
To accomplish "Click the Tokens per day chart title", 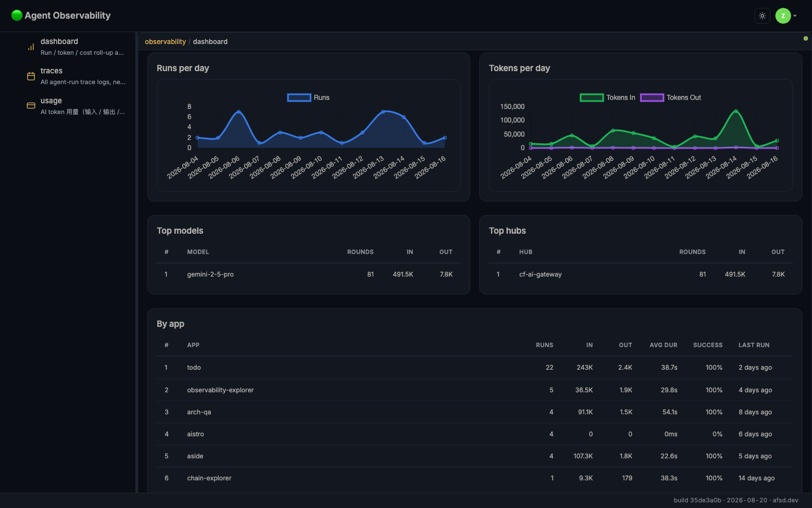I will 519,68.
